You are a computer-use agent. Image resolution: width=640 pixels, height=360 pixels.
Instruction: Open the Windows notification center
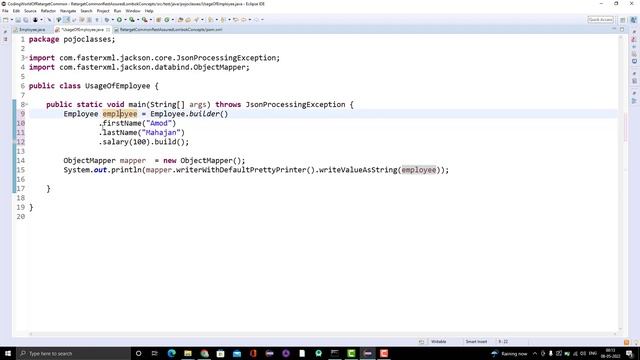[629, 353]
